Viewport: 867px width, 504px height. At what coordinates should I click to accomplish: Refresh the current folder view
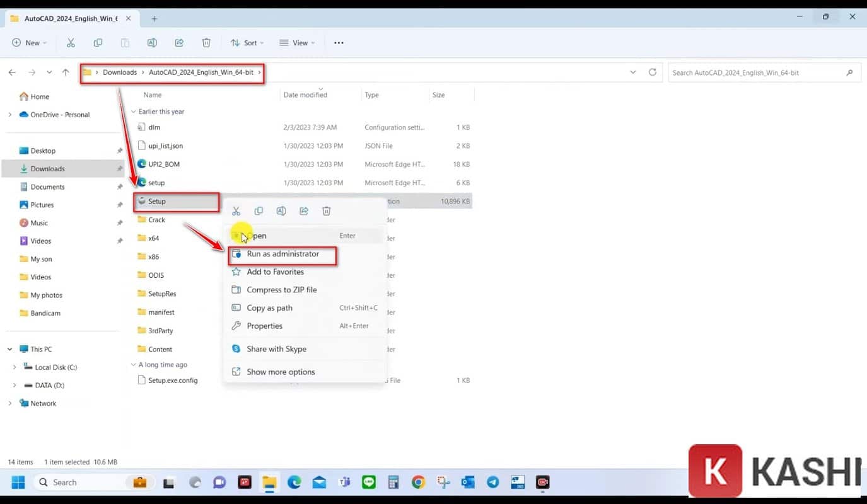653,72
